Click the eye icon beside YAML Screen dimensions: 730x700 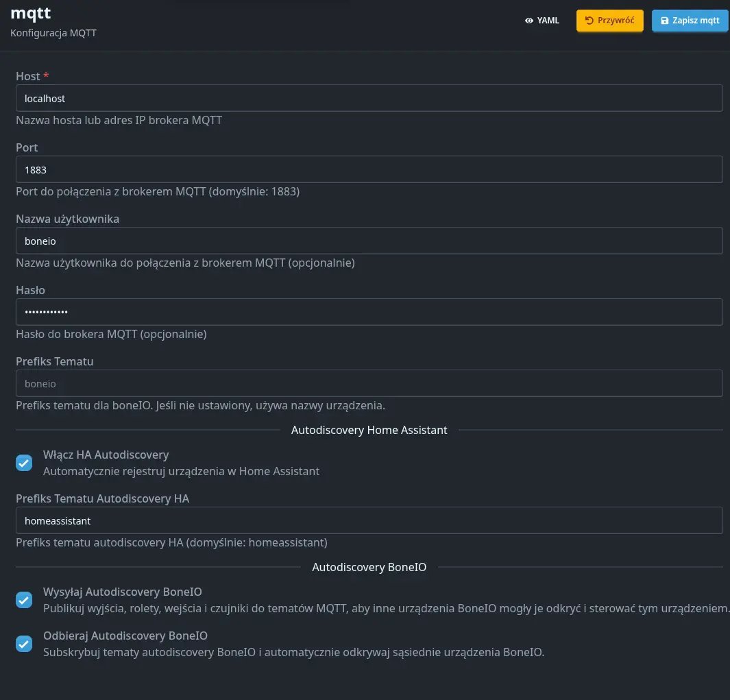[528, 21]
